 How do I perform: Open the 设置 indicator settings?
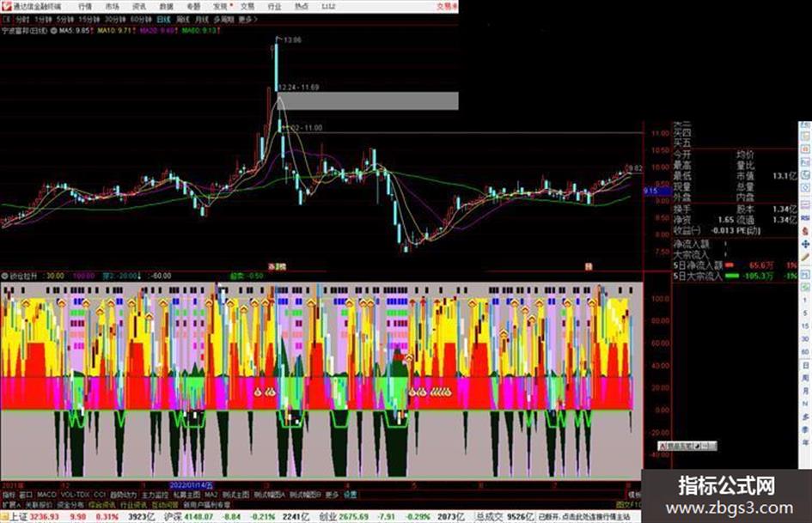coord(350,495)
